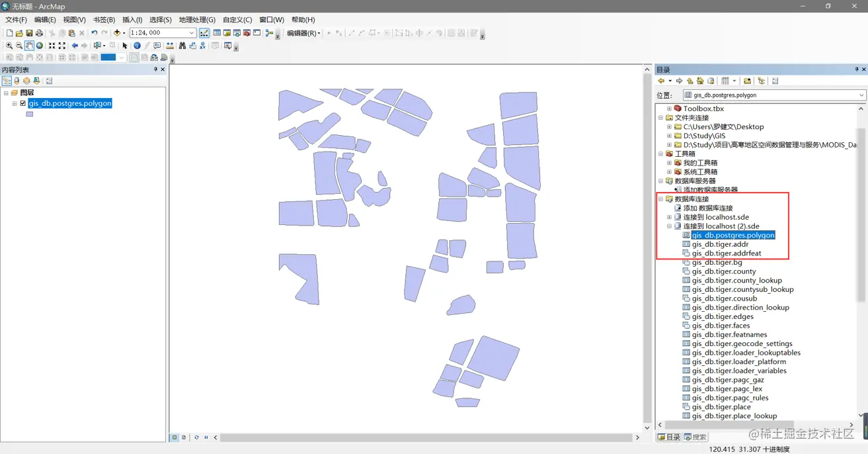The width and height of the screenshot is (868, 454).
Task: Open the map scale 1:24,000 dropdown
Action: 192,33
